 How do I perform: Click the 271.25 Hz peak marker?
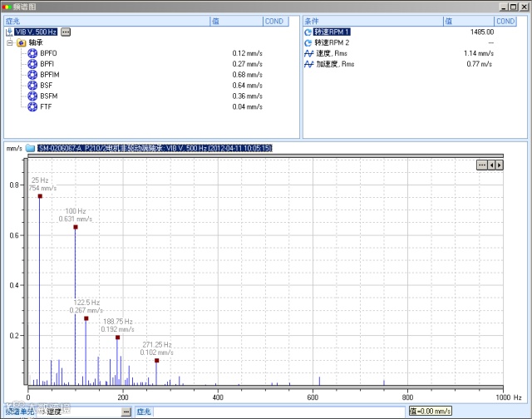157,360
